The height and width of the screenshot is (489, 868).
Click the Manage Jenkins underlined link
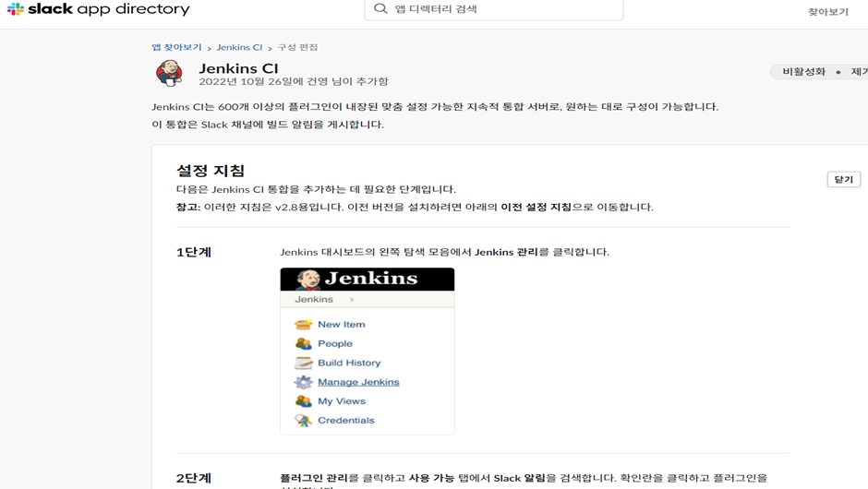point(358,382)
